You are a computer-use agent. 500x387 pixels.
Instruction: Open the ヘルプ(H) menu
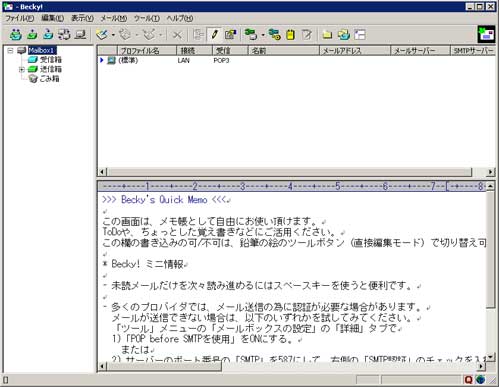click(180, 18)
